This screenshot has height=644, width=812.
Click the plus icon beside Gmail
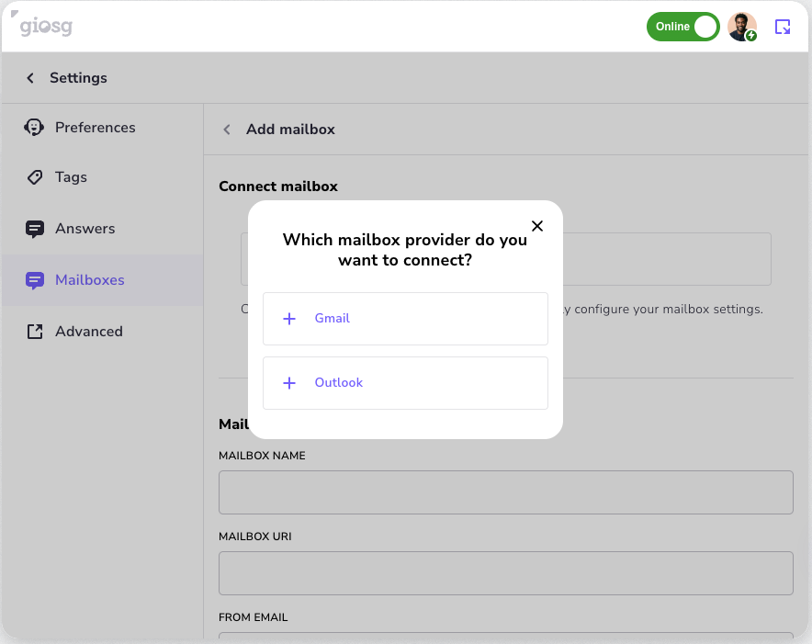tap(289, 318)
